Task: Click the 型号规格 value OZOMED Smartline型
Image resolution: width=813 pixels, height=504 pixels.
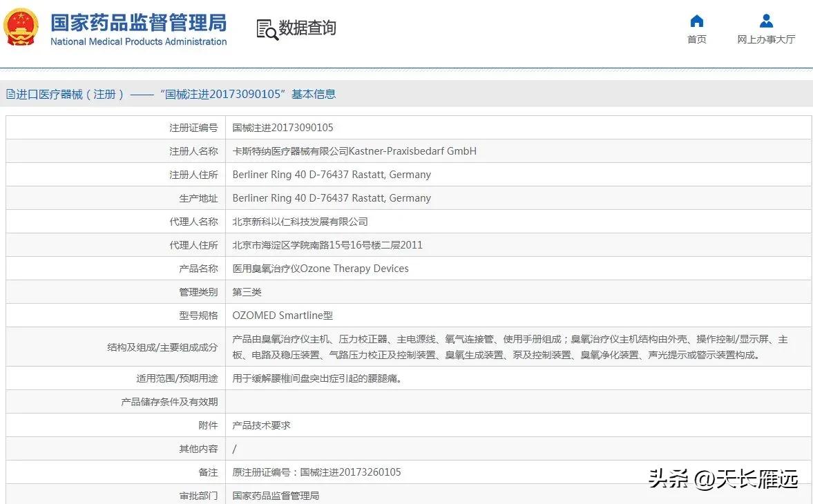Action: click(x=282, y=315)
